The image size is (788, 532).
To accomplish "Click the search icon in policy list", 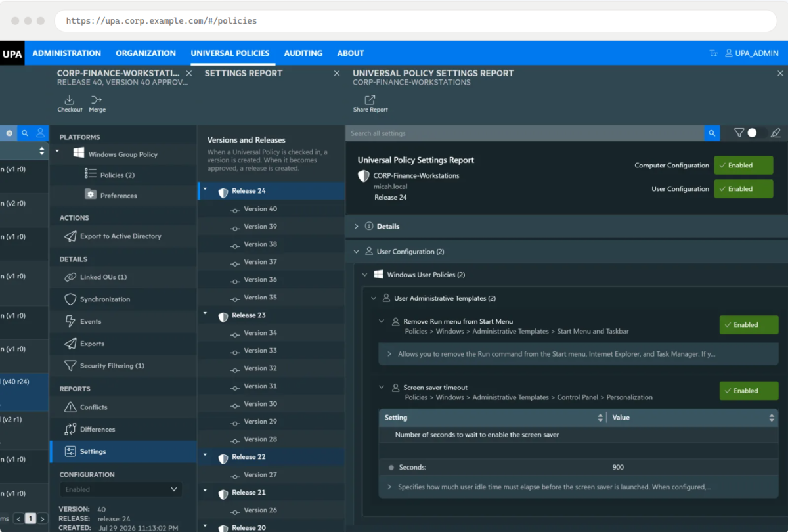I will coord(25,133).
